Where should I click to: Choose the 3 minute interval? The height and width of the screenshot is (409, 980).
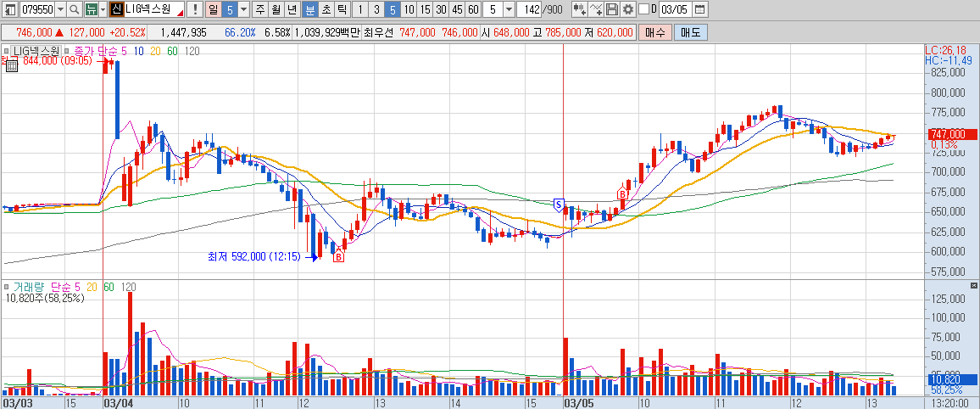coord(376,9)
